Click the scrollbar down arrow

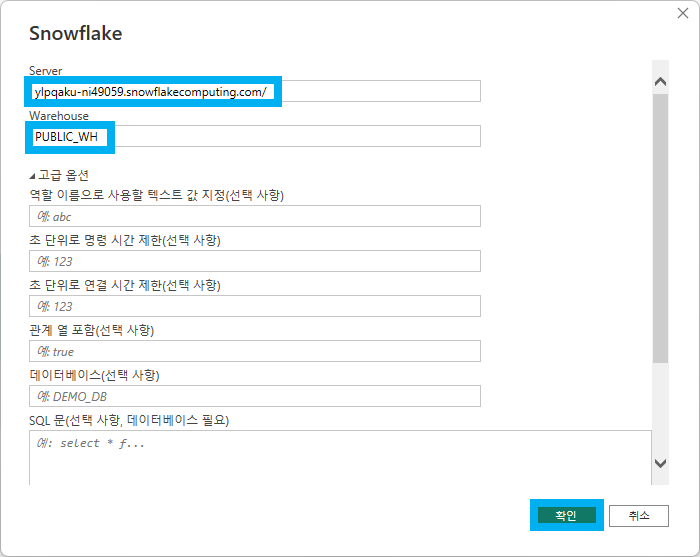tap(660, 463)
